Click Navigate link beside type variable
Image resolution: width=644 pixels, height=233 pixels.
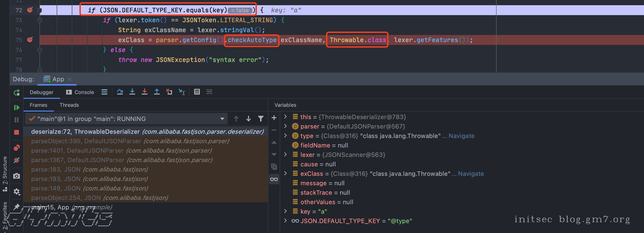(461, 136)
